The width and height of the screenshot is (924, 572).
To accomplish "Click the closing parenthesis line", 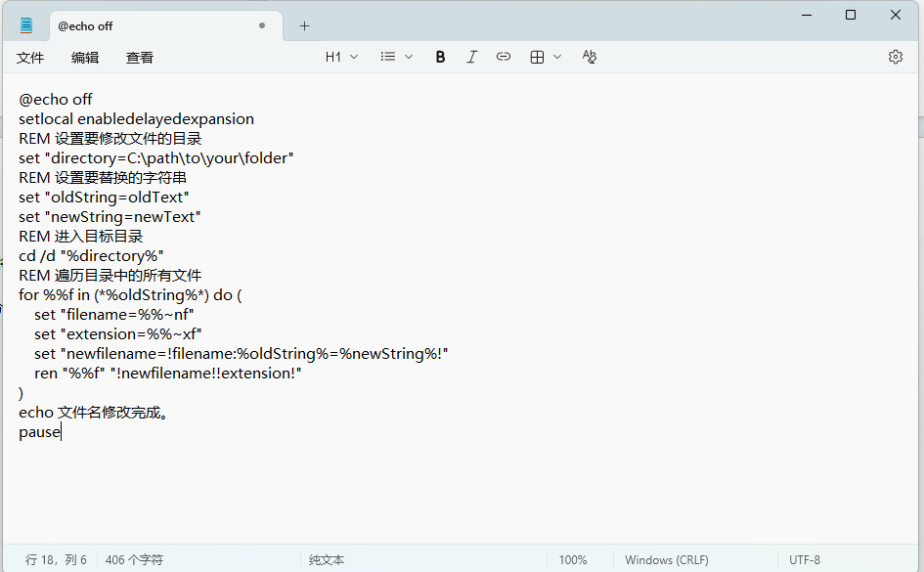I will point(22,393).
